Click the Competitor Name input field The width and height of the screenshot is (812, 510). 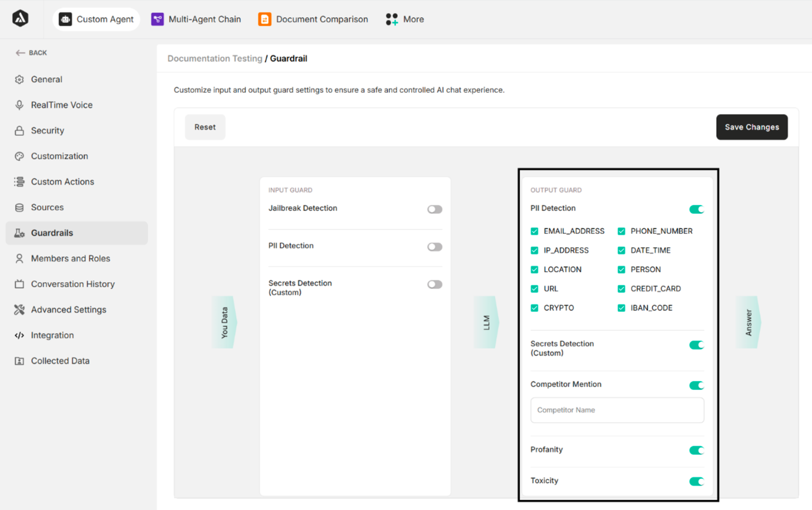pyautogui.click(x=617, y=410)
